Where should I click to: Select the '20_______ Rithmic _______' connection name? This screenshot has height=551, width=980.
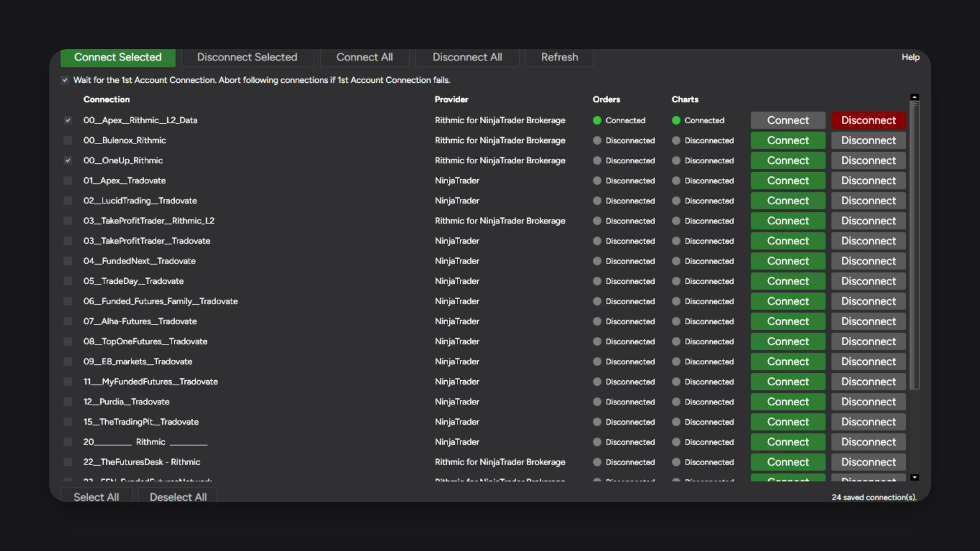[x=145, y=442]
